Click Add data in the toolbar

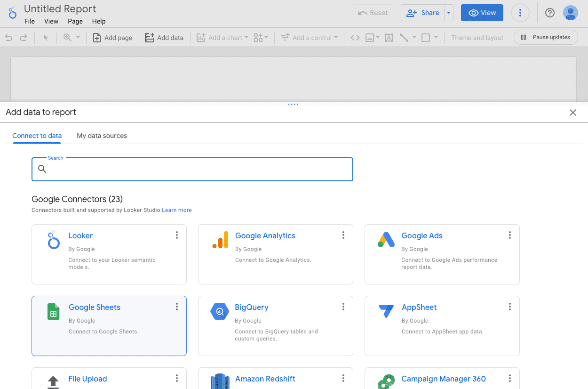coord(164,38)
